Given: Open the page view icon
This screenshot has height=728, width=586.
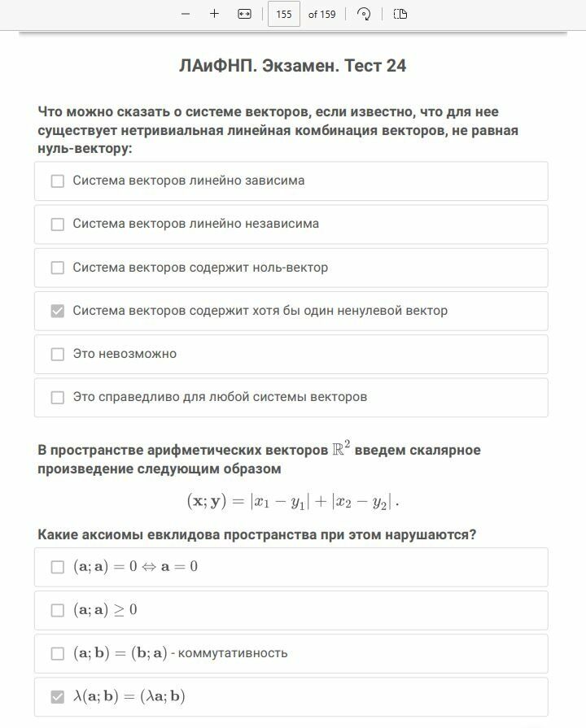Looking at the screenshot, I should 400,14.
